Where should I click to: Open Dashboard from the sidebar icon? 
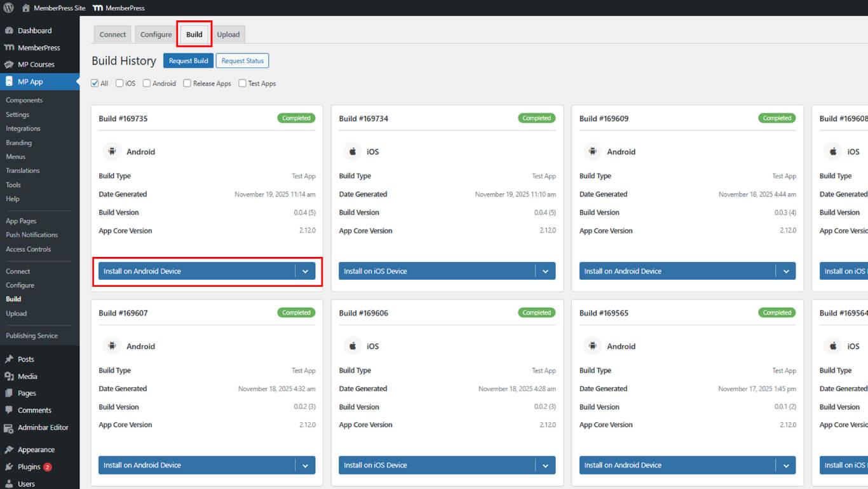tap(9, 31)
